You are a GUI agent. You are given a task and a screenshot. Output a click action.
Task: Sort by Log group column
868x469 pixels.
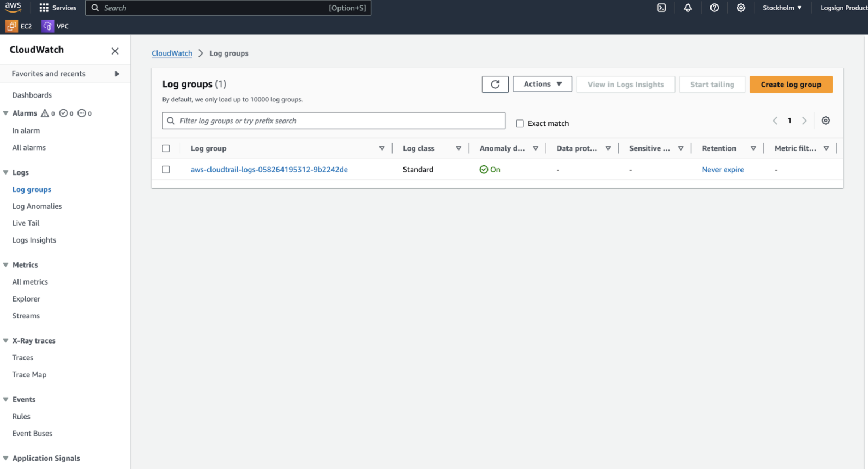(x=382, y=148)
